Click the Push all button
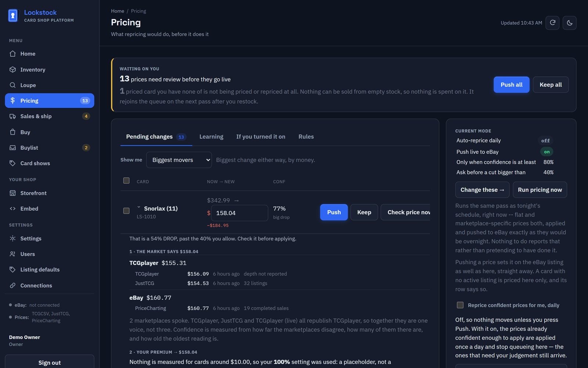The height and width of the screenshot is (368, 588). coord(512,85)
